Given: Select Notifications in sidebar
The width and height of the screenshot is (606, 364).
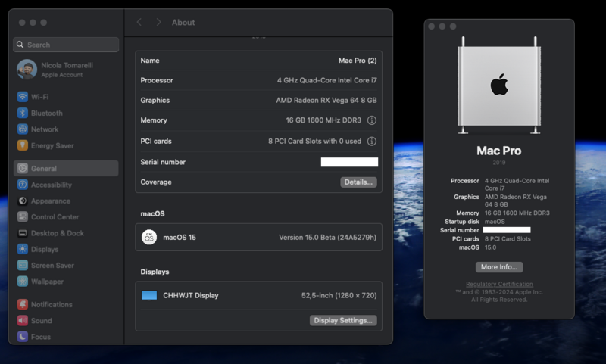Looking at the screenshot, I should coord(51,304).
